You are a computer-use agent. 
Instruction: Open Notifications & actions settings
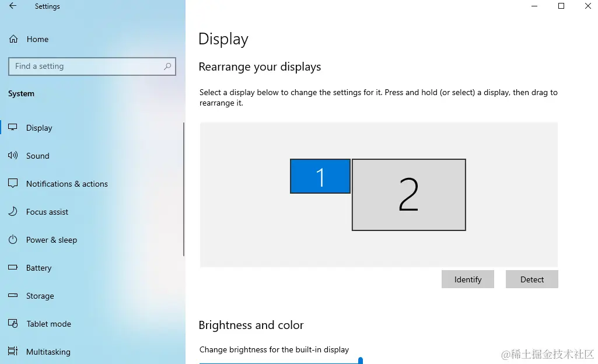coord(67,184)
